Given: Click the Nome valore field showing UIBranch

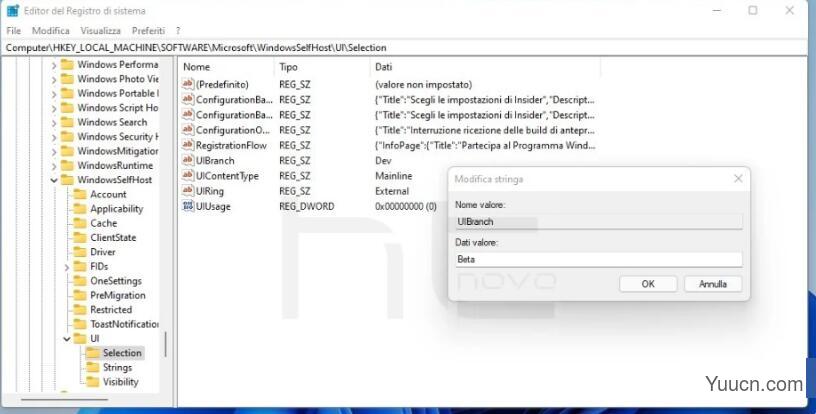Looking at the screenshot, I should tap(598, 222).
